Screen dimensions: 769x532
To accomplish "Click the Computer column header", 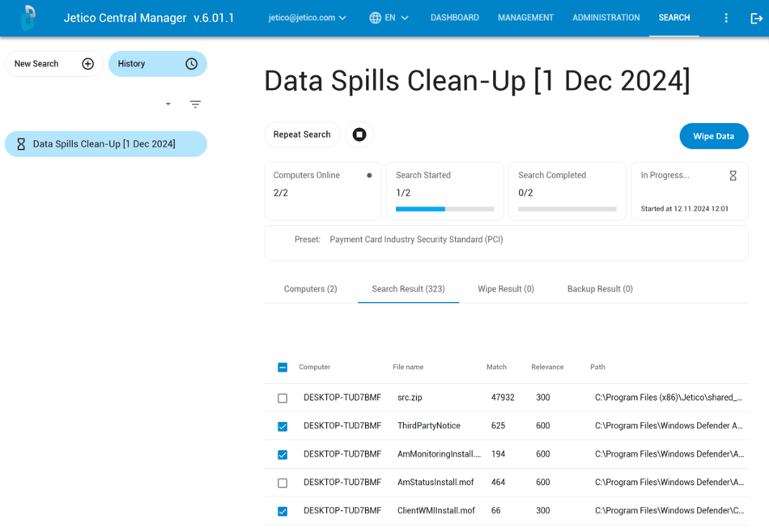I will 314,367.
